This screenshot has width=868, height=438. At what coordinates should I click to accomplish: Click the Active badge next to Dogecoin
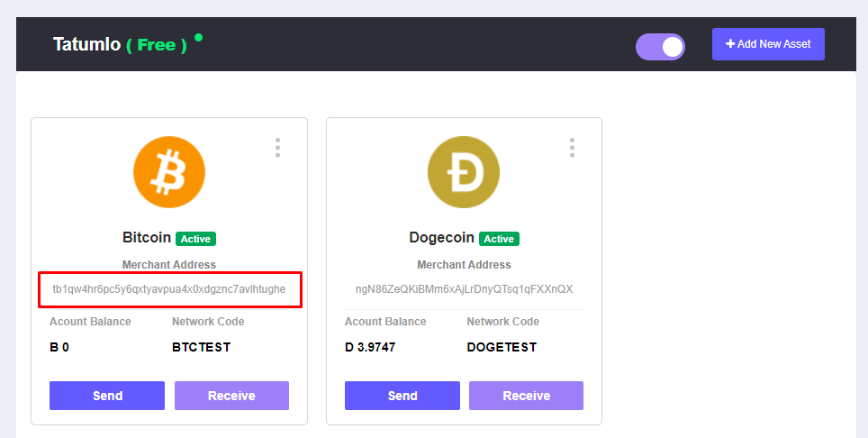click(x=499, y=239)
